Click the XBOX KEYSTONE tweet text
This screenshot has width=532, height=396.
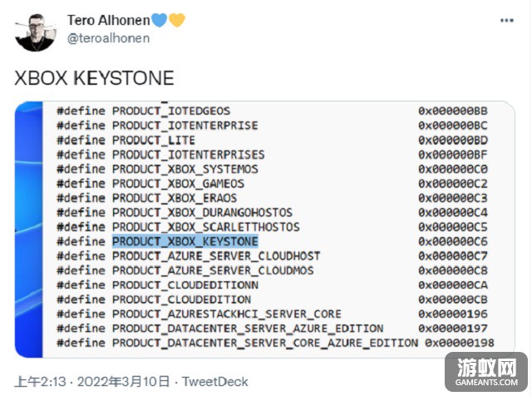tap(94, 77)
